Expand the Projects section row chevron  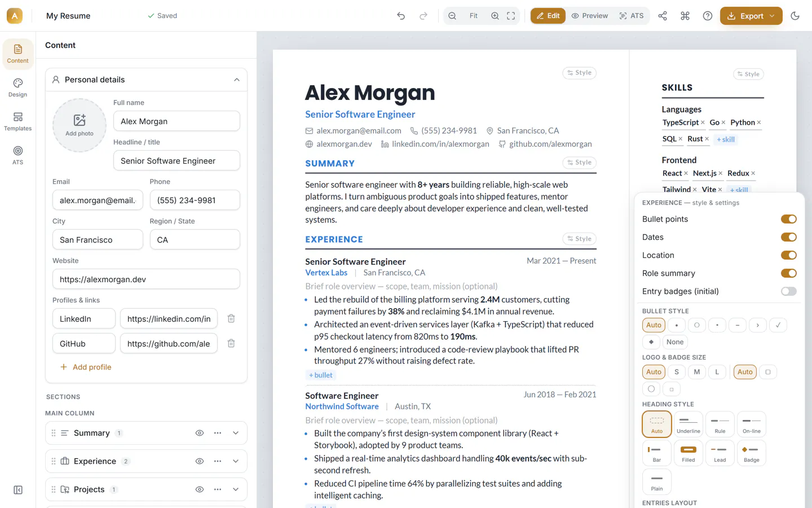236,489
